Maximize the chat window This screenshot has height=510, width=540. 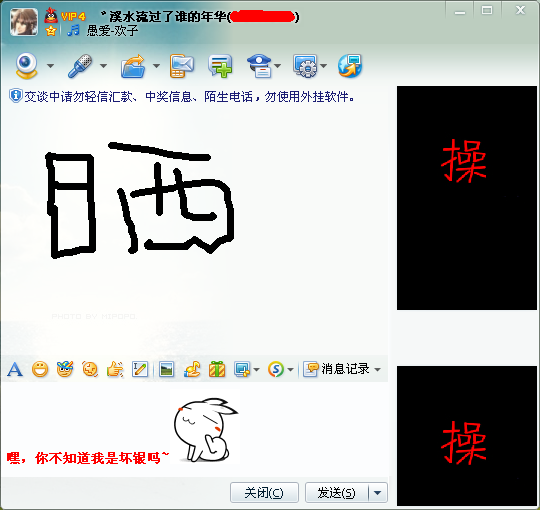487,11
